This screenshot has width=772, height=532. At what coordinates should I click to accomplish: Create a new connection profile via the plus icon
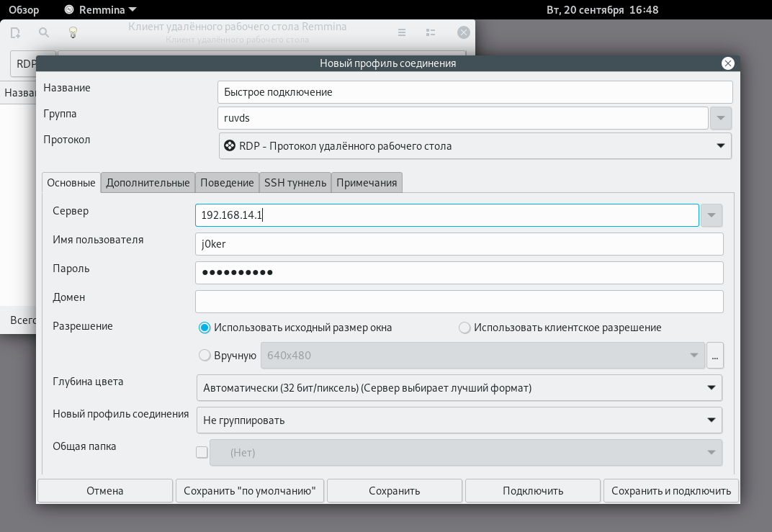pyautogui.click(x=14, y=32)
